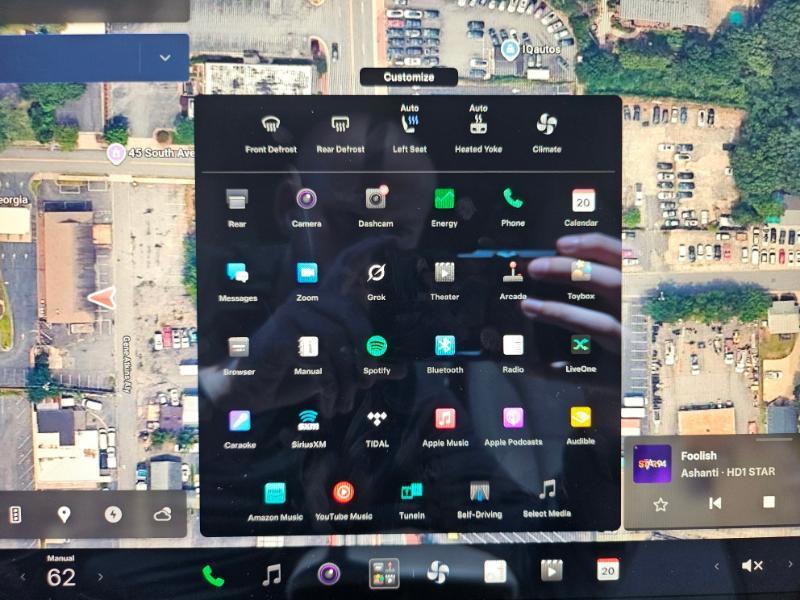Open the Theater app
Image resolution: width=800 pixels, height=600 pixels.
coord(444,280)
